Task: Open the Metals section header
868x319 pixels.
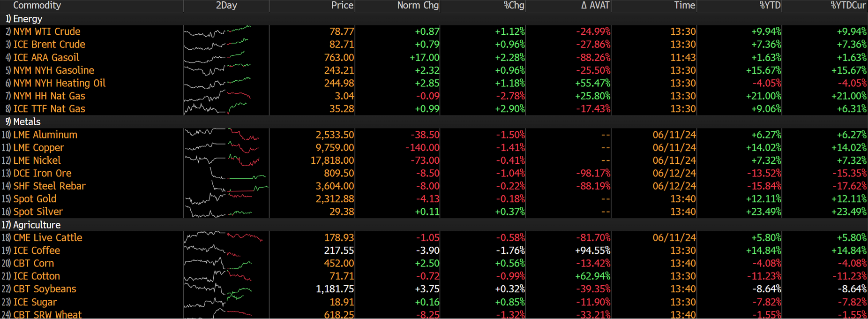Action: tap(27, 122)
